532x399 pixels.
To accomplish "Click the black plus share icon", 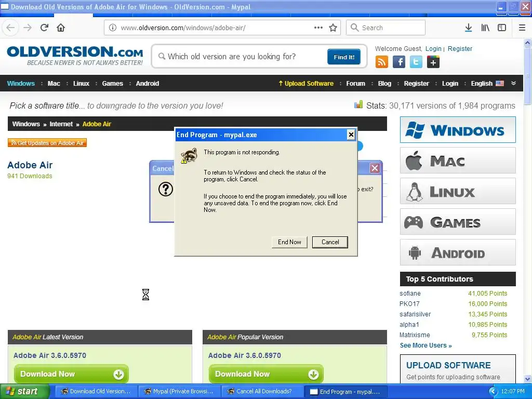I will point(433,62).
